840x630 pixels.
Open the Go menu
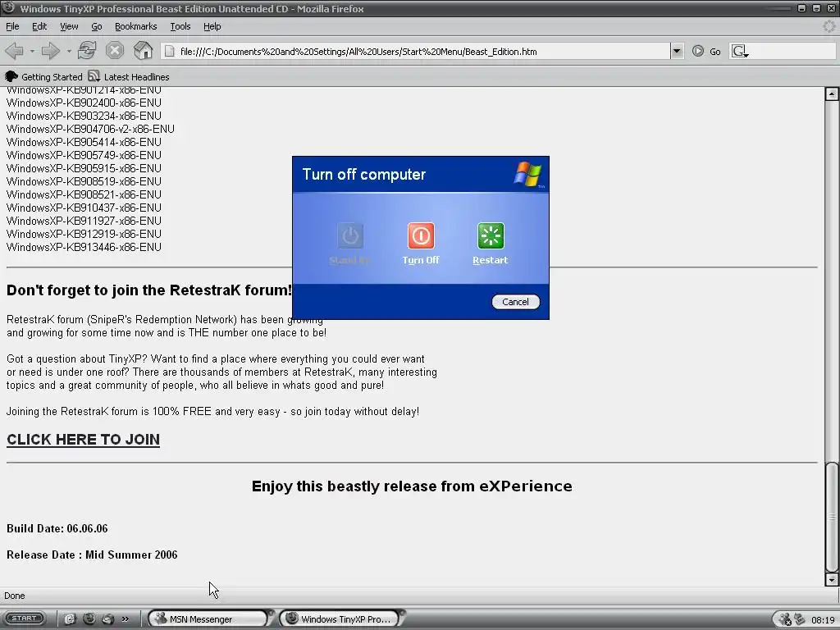tap(97, 26)
